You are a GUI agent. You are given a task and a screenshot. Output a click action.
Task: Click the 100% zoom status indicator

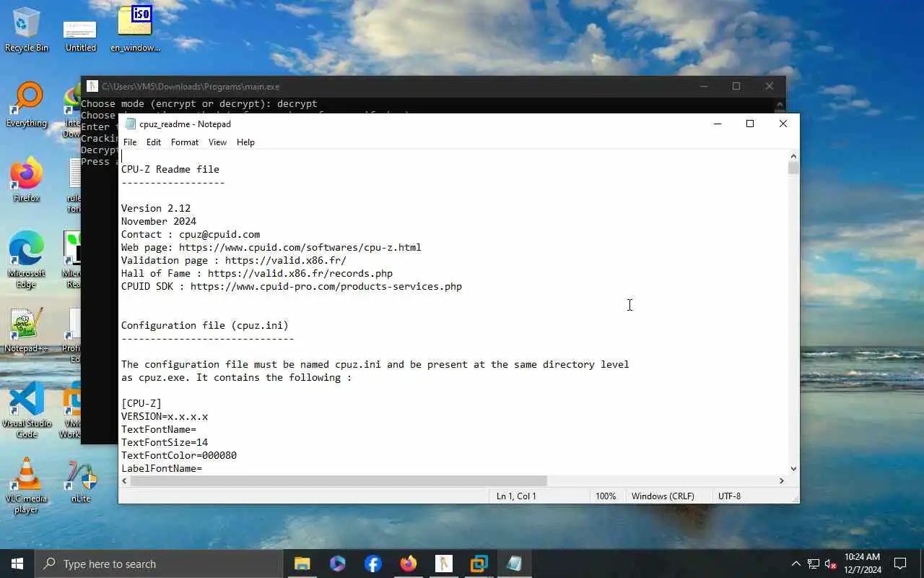606,496
